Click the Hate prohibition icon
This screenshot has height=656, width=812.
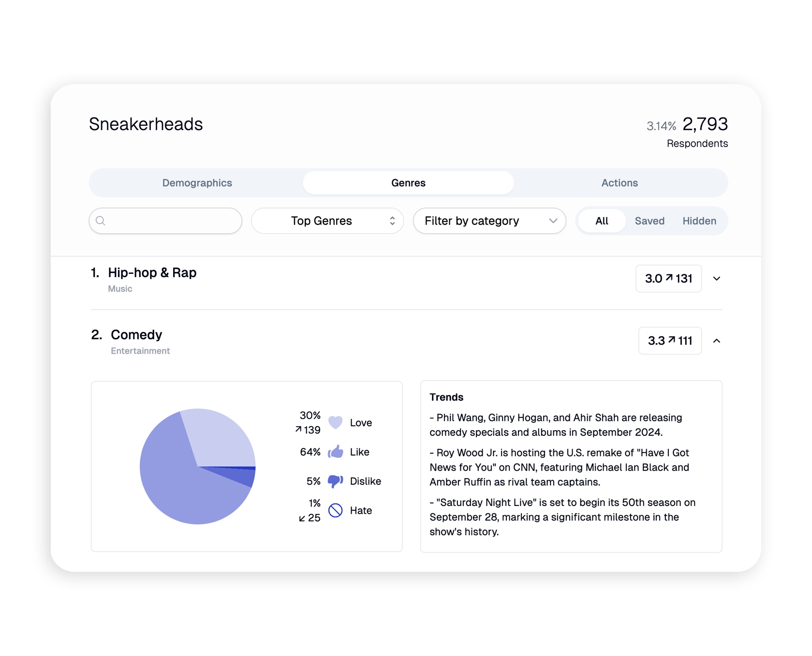(x=335, y=510)
